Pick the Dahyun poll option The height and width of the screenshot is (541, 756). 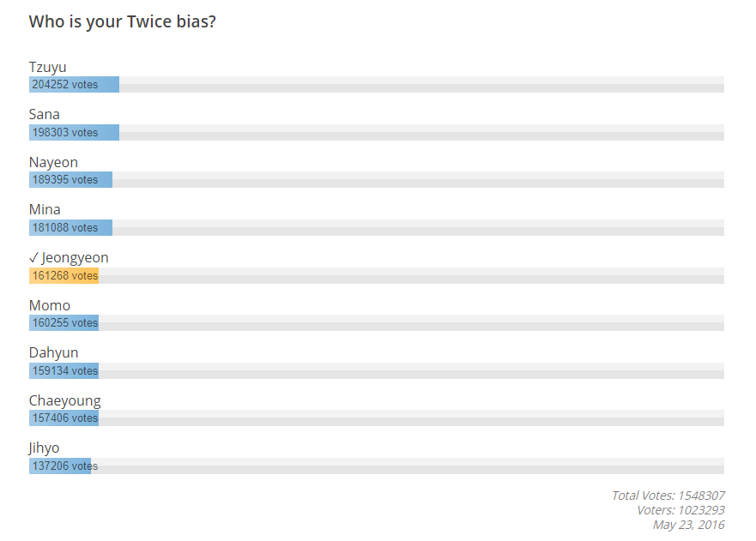[x=53, y=353]
